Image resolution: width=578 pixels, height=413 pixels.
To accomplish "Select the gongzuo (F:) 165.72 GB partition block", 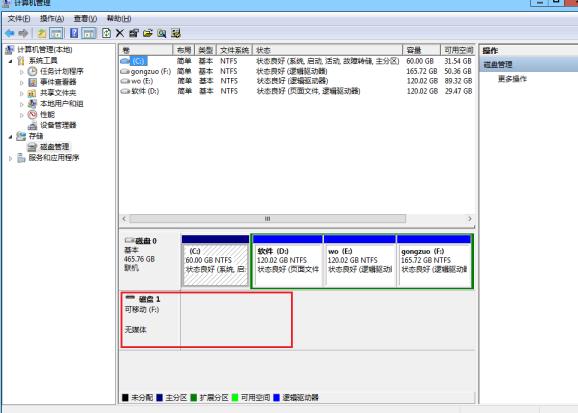I will tap(434, 261).
